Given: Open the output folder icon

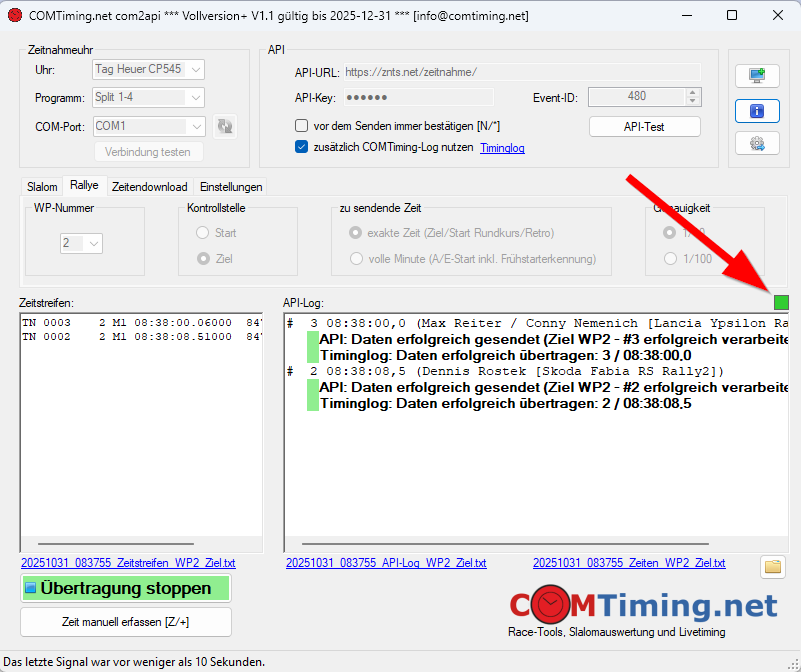Looking at the screenshot, I should click(x=772, y=567).
